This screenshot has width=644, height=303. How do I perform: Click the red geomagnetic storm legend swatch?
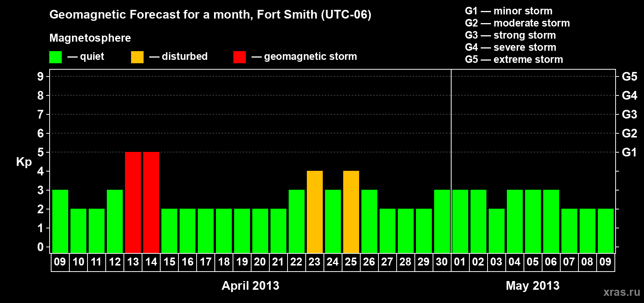click(x=239, y=57)
